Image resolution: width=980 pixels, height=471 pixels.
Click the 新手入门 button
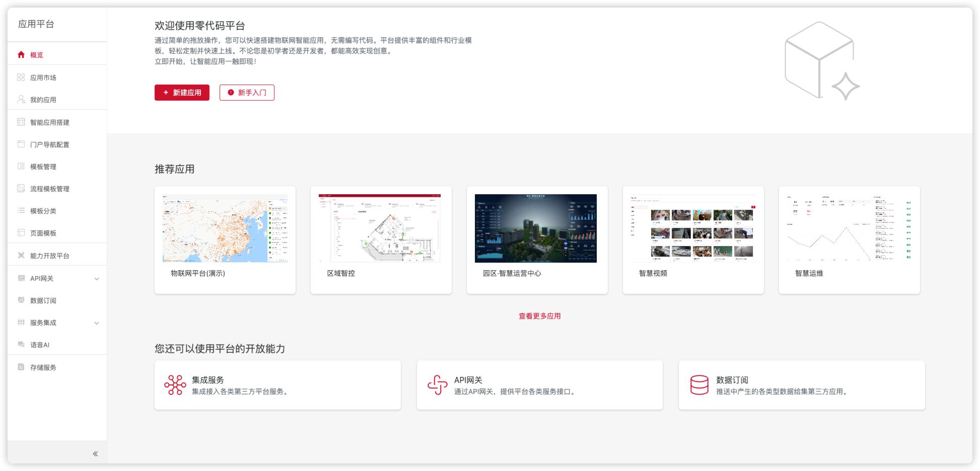247,93
